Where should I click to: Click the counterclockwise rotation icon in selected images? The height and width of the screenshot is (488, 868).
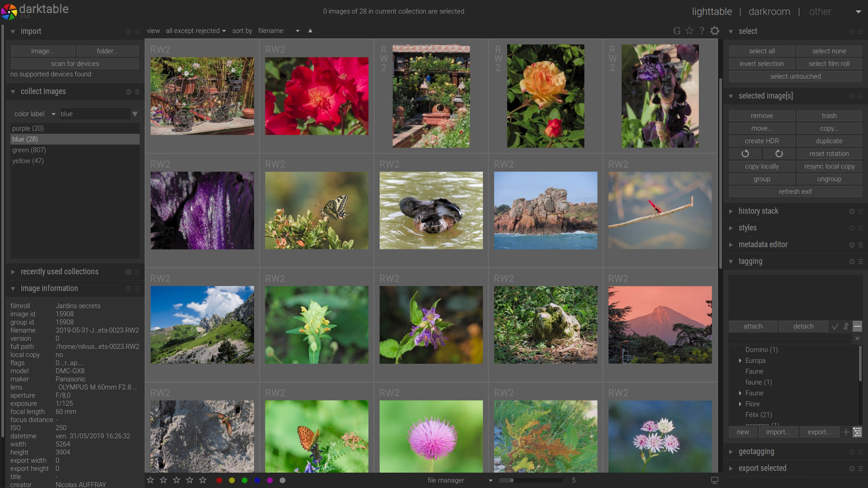(745, 154)
